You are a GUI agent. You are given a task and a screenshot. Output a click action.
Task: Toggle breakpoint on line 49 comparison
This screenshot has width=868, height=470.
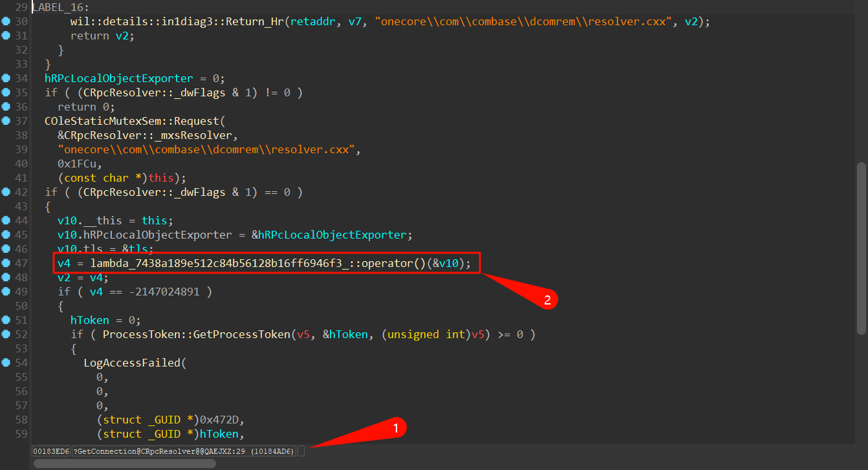pyautogui.click(x=6, y=292)
